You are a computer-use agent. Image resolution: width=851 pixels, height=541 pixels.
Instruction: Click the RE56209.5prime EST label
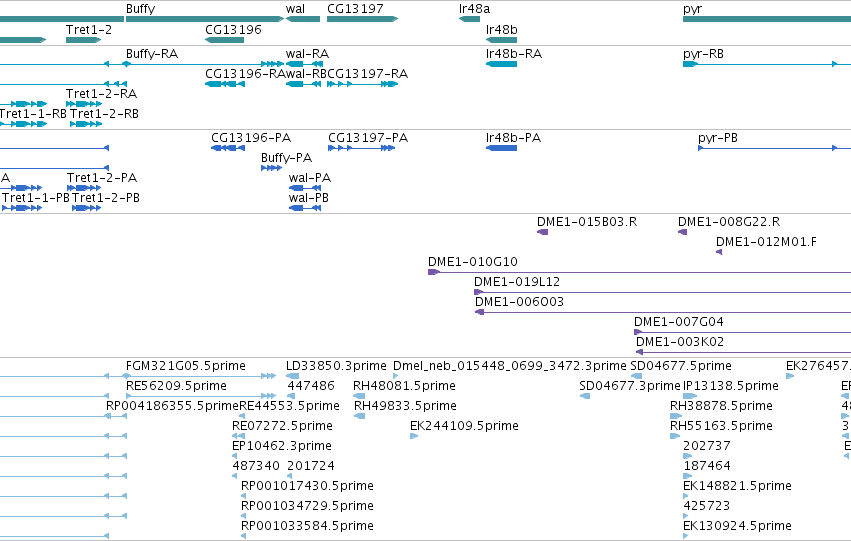(176, 386)
